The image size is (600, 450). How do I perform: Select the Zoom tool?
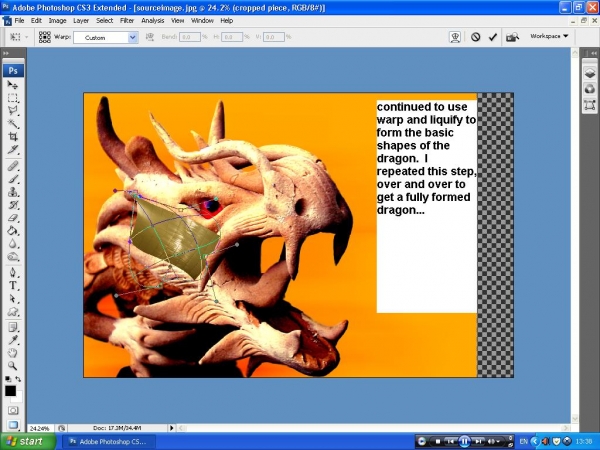point(13,366)
